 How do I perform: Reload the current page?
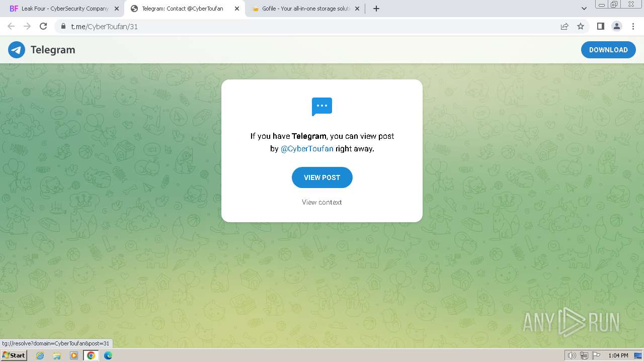43,26
